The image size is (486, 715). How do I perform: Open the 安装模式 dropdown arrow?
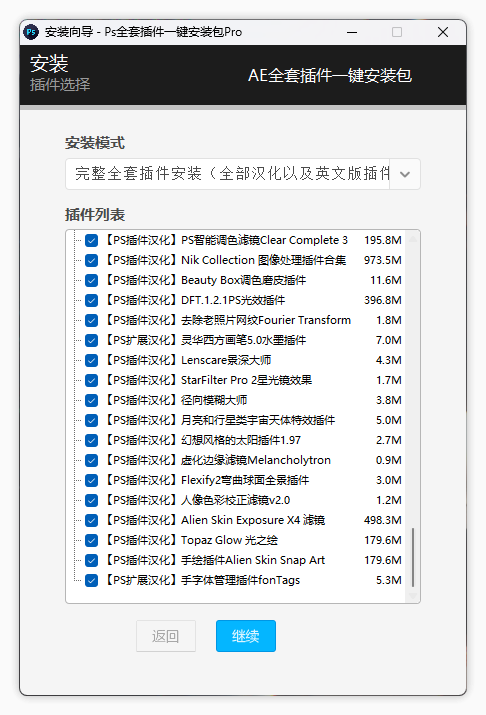(x=405, y=174)
